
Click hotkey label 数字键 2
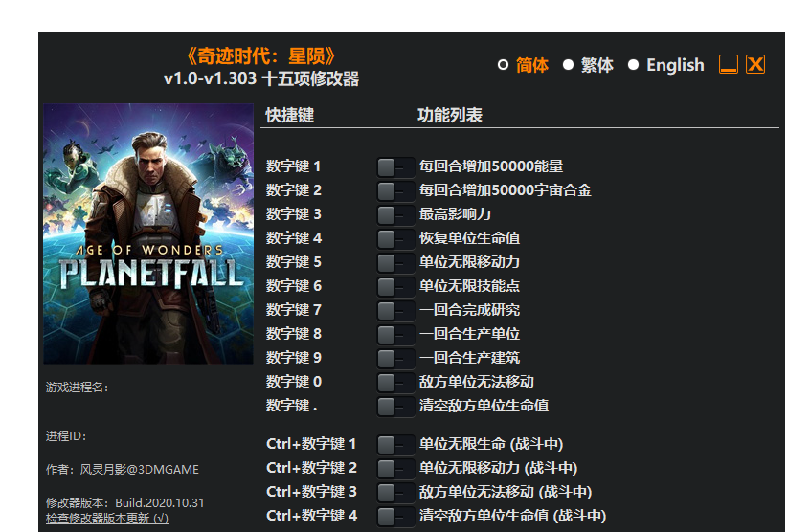tap(293, 190)
